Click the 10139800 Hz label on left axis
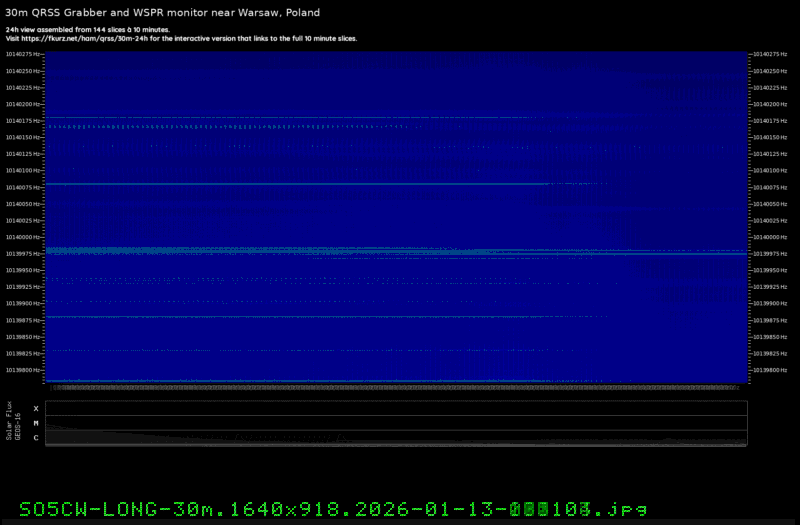 pyautogui.click(x=24, y=370)
